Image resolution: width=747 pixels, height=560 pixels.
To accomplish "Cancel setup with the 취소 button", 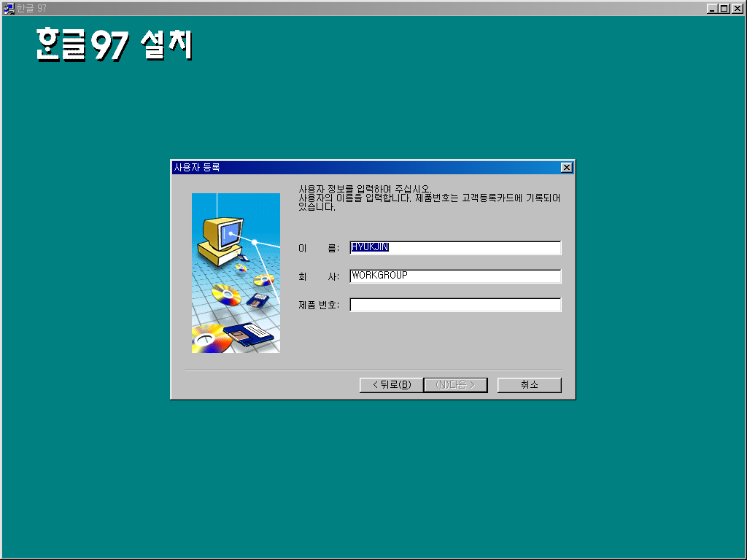I will point(530,385).
